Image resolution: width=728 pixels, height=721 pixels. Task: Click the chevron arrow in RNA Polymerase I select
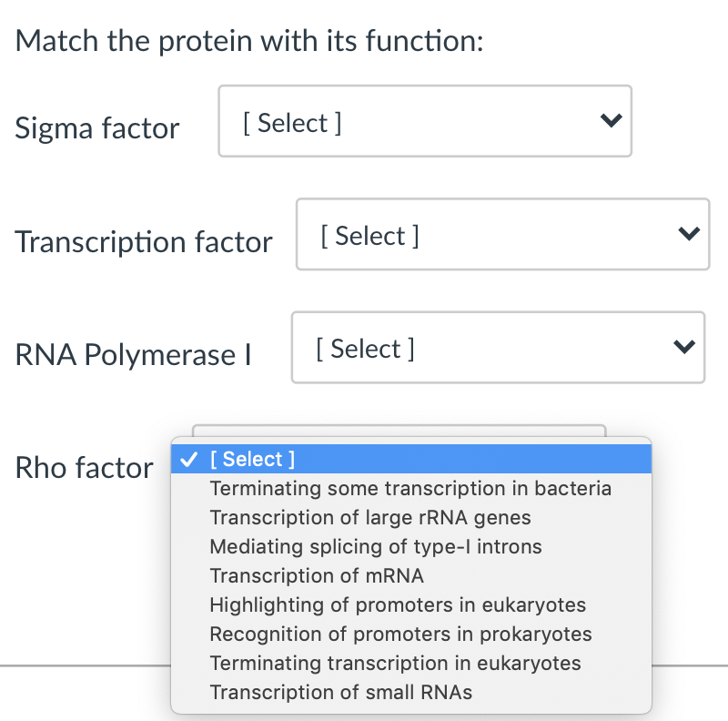click(684, 348)
